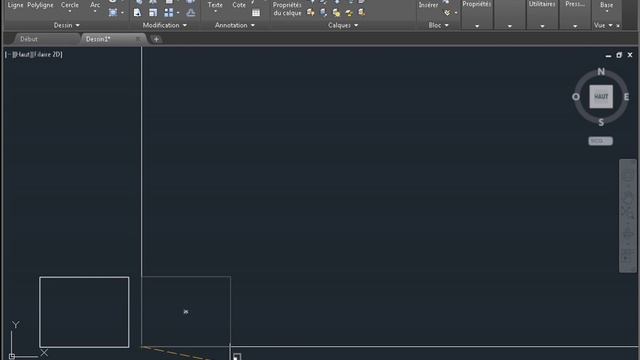Click the attribute edit icon in Bloc panel
Screen dimensions: 640x360
(x=447, y=13)
